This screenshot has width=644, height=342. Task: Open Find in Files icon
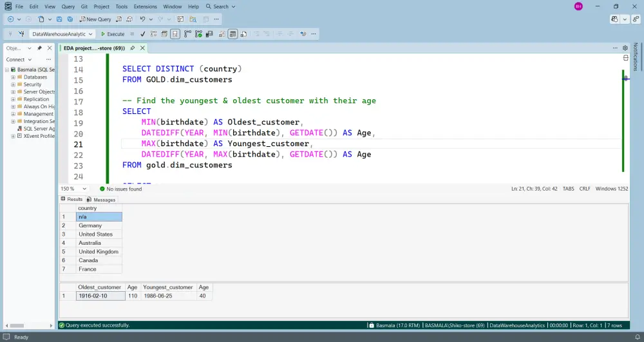click(193, 19)
